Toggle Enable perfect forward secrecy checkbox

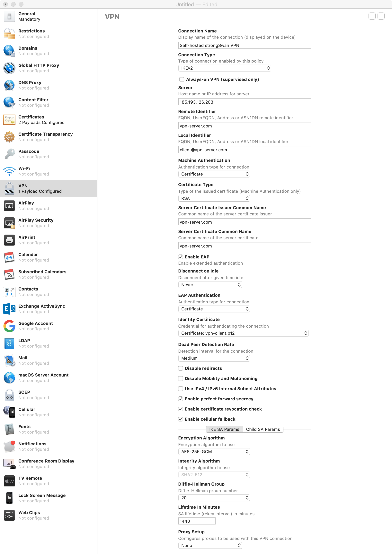(x=181, y=398)
